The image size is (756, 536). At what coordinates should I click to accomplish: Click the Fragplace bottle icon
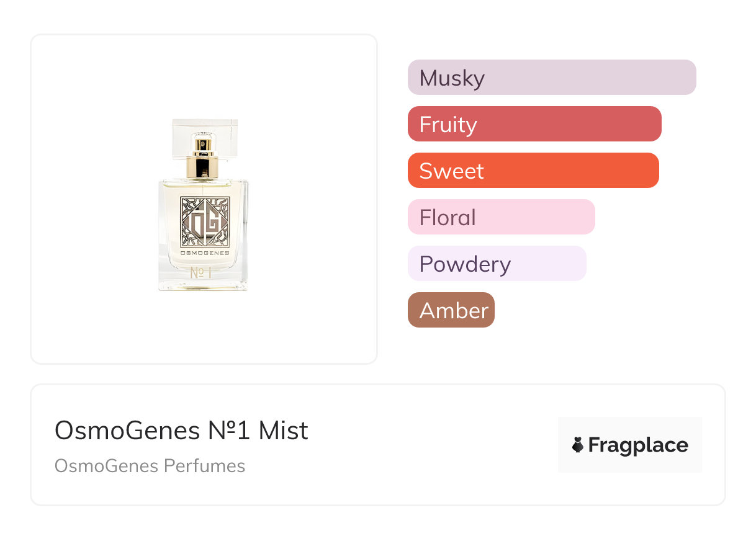tap(578, 445)
